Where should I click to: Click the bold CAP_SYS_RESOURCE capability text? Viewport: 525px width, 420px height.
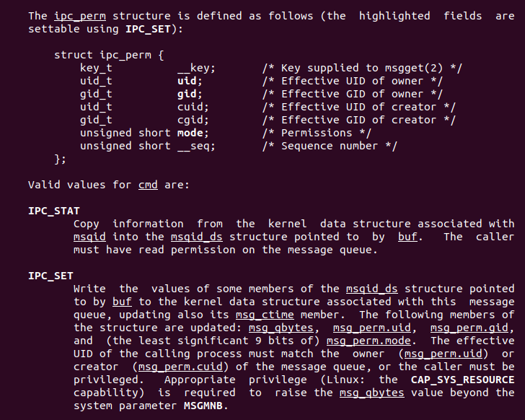(463, 380)
